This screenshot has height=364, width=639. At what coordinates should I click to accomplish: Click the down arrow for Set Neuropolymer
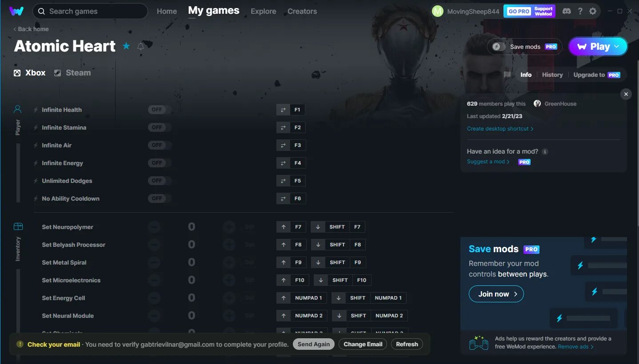(x=318, y=227)
